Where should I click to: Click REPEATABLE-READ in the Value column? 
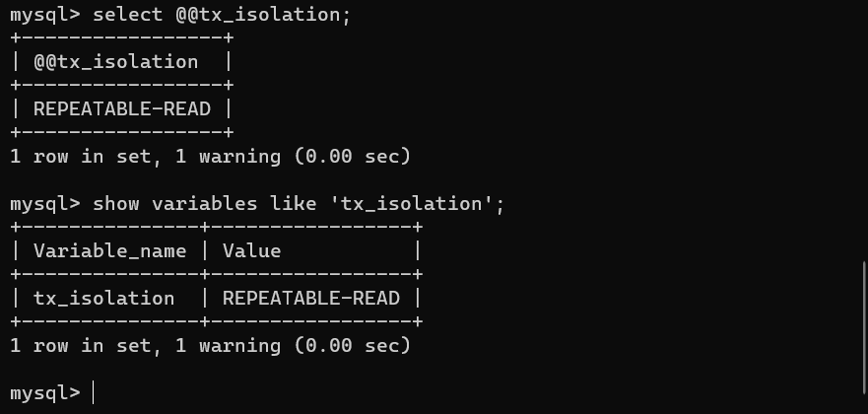pyautogui.click(x=311, y=299)
